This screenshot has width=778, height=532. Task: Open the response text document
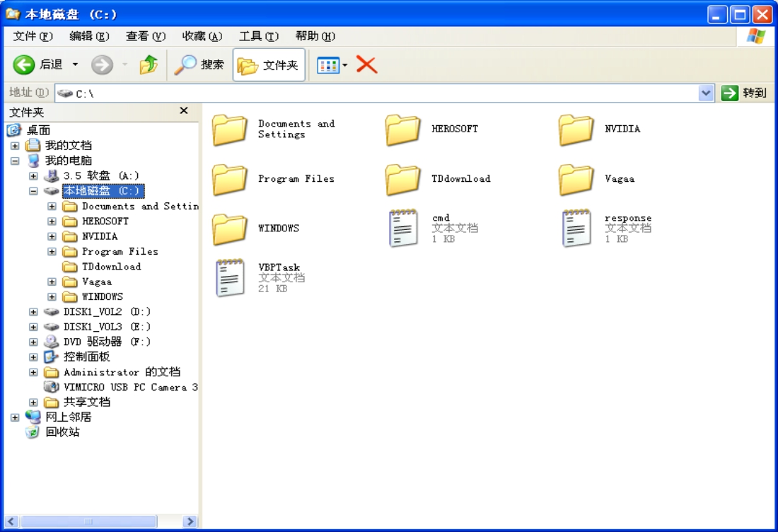(576, 228)
